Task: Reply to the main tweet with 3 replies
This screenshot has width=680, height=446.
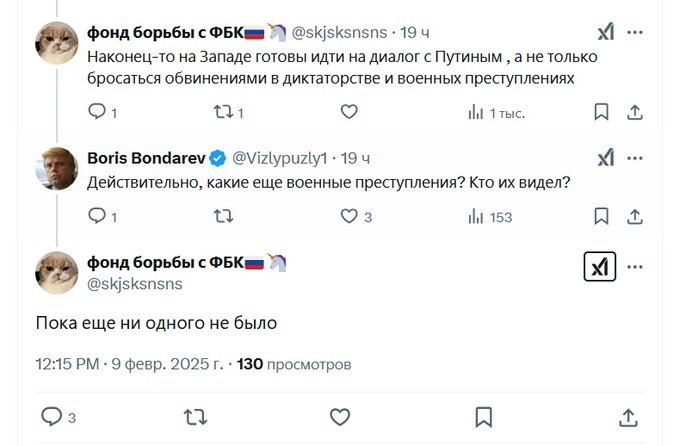Action: pyautogui.click(x=52, y=416)
